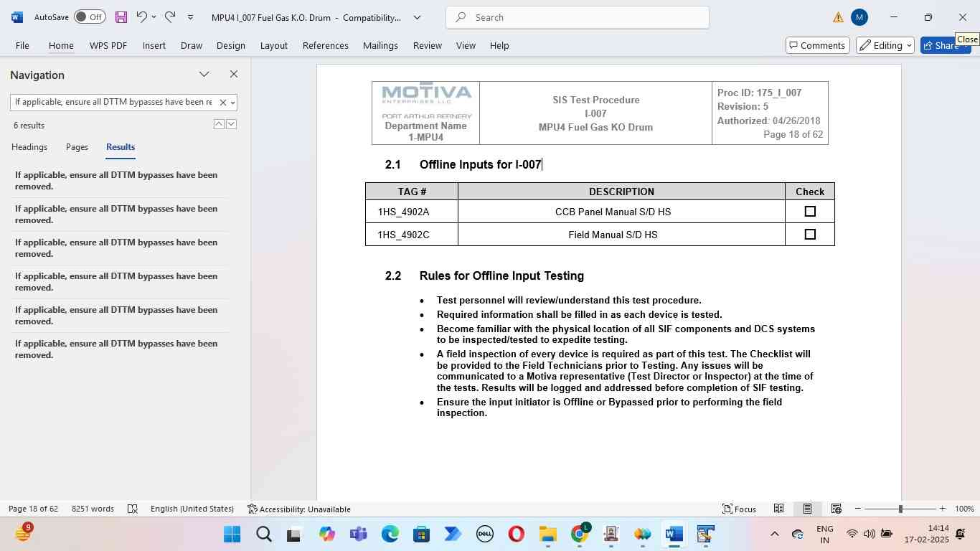
Task: Switch to Read Mode view icon
Action: click(x=778, y=509)
